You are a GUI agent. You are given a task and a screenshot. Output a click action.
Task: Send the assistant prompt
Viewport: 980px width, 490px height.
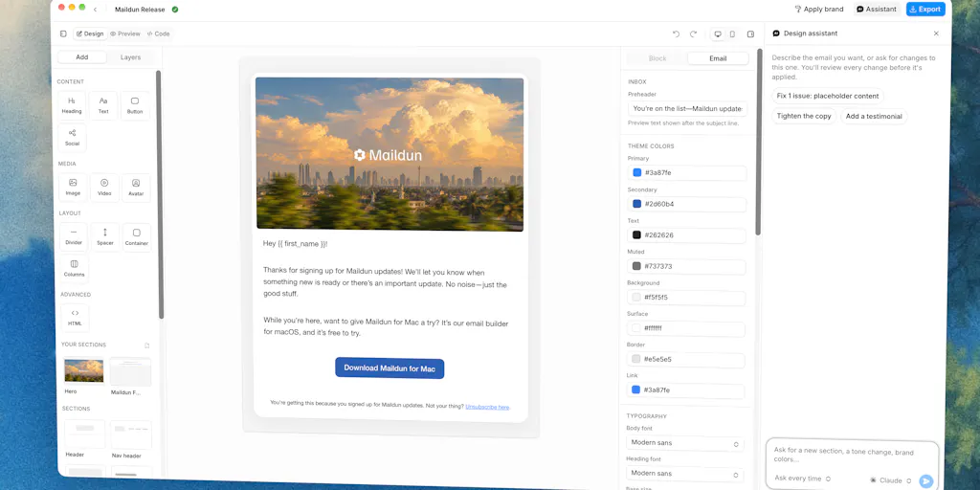tap(925, 480)
